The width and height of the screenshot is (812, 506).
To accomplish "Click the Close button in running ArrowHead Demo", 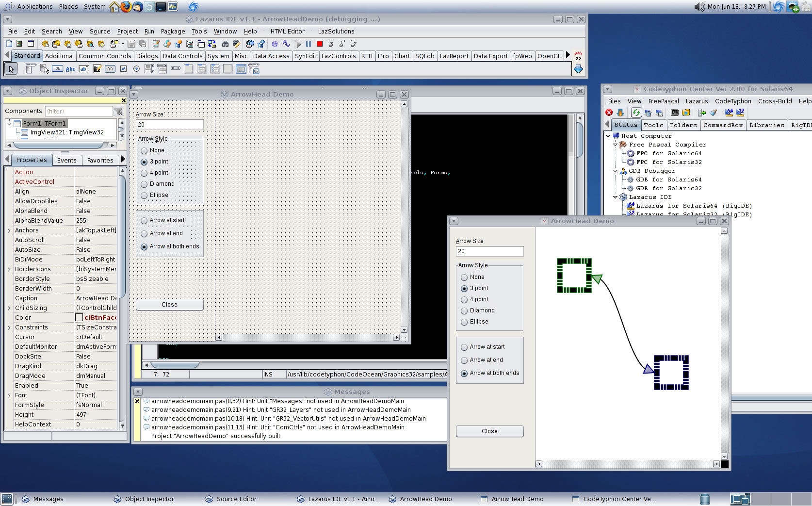I will click(489, 431).
